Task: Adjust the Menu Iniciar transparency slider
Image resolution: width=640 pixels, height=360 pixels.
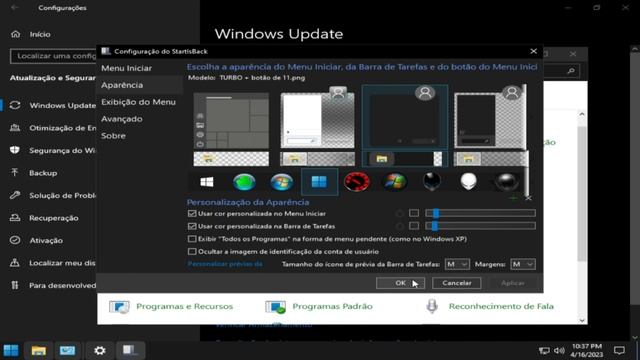Action: (480, 213)
